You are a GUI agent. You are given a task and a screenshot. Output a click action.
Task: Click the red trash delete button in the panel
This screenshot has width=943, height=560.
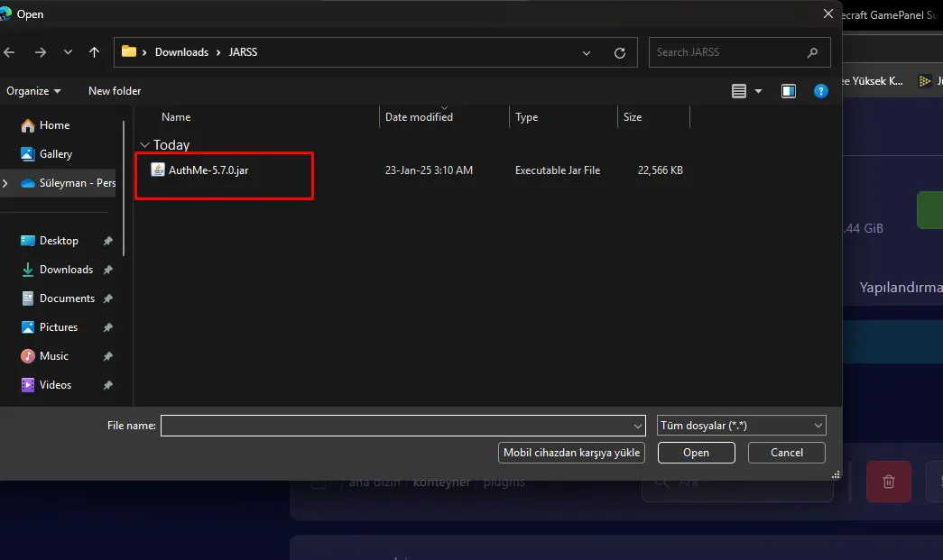[888, 481]
